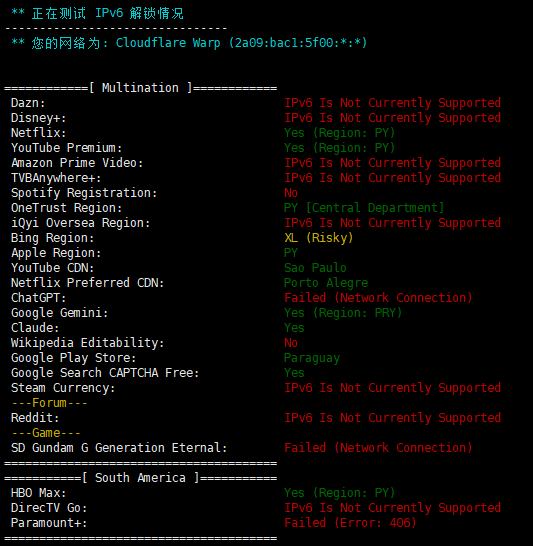Screen dimensions: 533x546
Task: Click YouTube Premium result 'Yes (Region: PY)'
Action: 339,148
